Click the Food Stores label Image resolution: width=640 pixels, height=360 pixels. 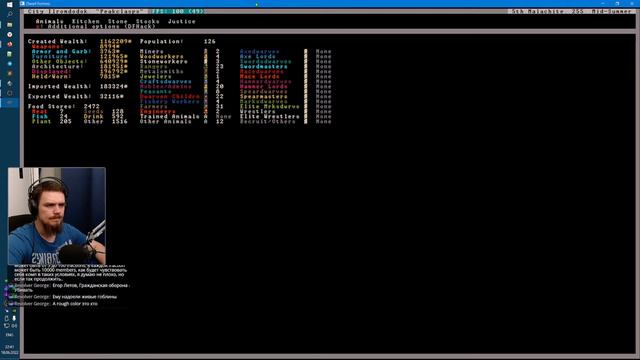click(51, 106)
